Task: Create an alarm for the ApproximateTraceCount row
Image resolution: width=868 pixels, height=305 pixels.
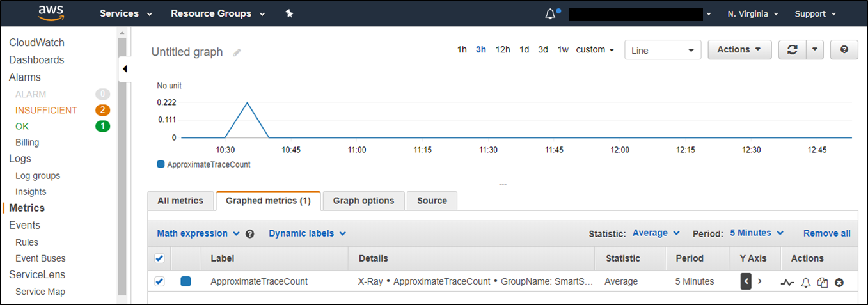Action: pos(806,282)
